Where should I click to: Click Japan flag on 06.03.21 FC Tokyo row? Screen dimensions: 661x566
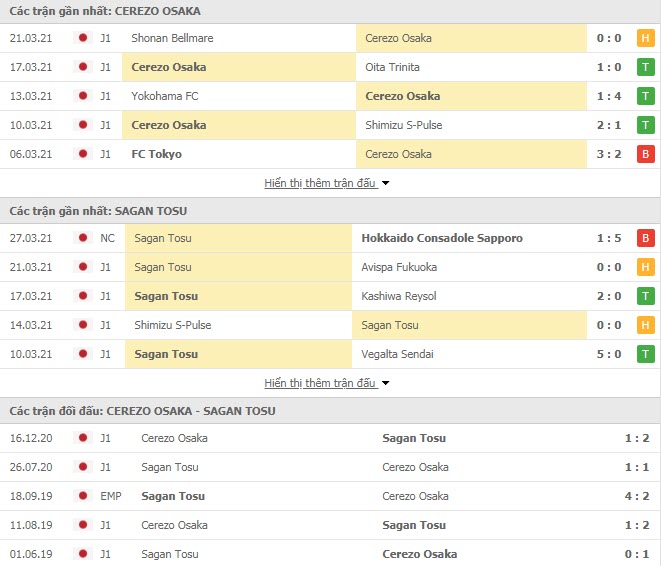pos(83,154)
